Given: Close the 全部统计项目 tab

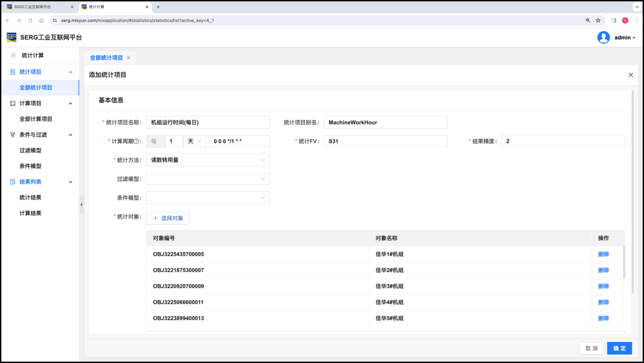Looking at the screenshot, I should pyautogui.click(x=129, y=58).
